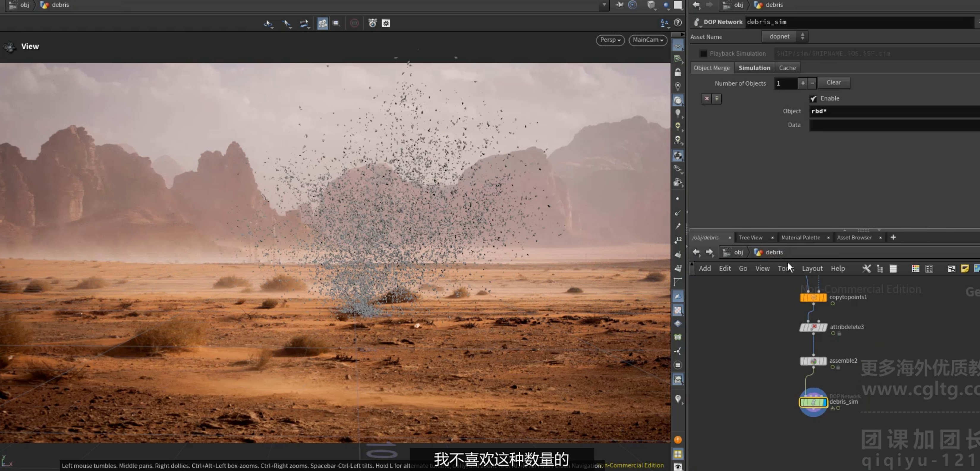The height and width of the screenshot is (471, 980).
Task: Toggle the yellow four-pane layout icon
Action: click(x=677, y=454)
